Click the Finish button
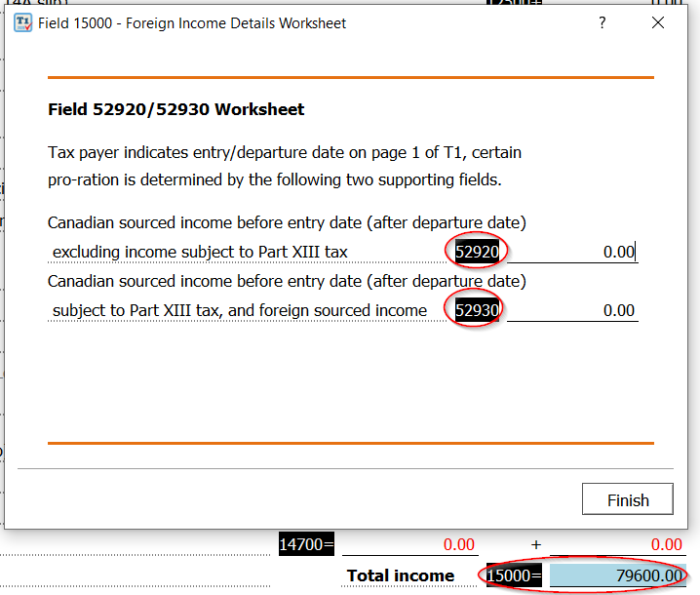 [x=627, y=499]
